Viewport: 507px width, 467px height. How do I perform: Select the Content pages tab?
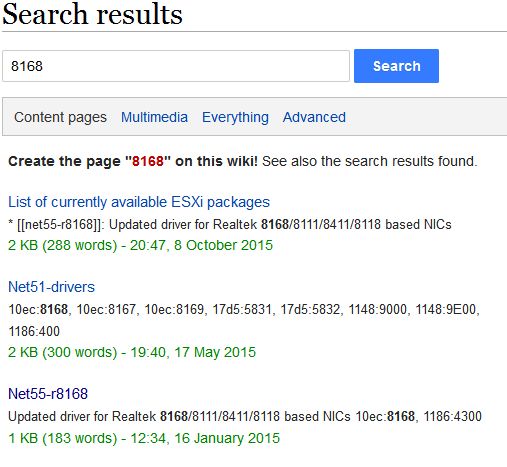pyautogui.click(x=60, y=117)
